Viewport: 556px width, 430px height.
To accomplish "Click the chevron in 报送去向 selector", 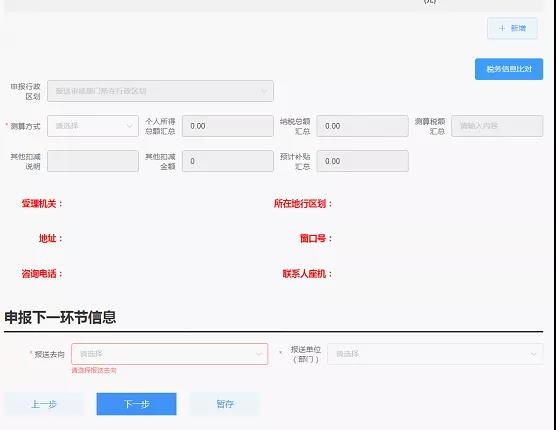I will coord(259,354).
